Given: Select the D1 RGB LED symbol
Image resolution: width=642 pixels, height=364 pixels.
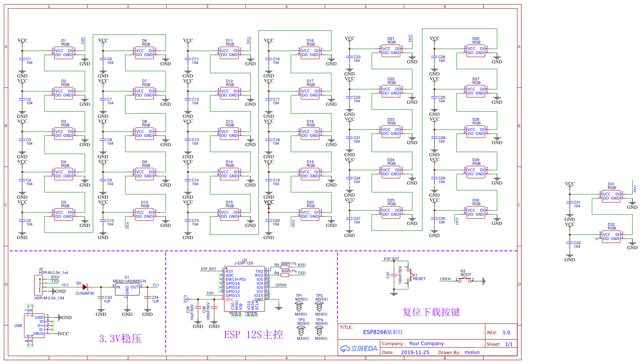Looking at the screenshot, I should click(64, 53).
